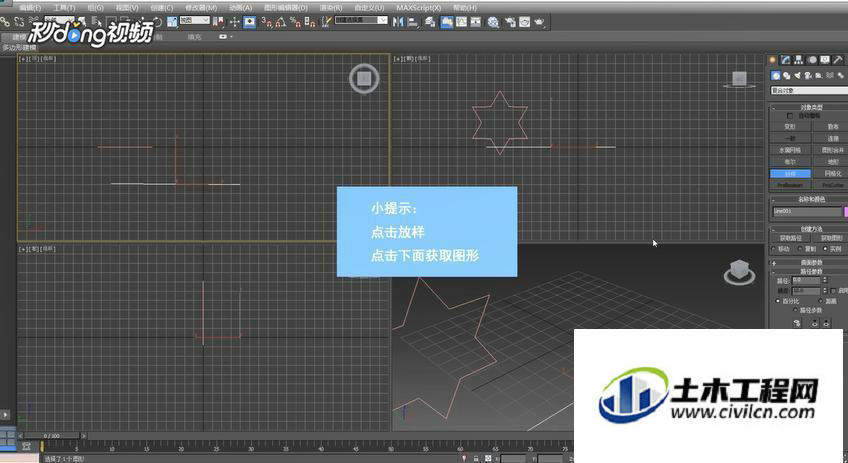848x463 pixels.
Task: Toggle the AutoGrid checkbox
Action: [790, 116]
